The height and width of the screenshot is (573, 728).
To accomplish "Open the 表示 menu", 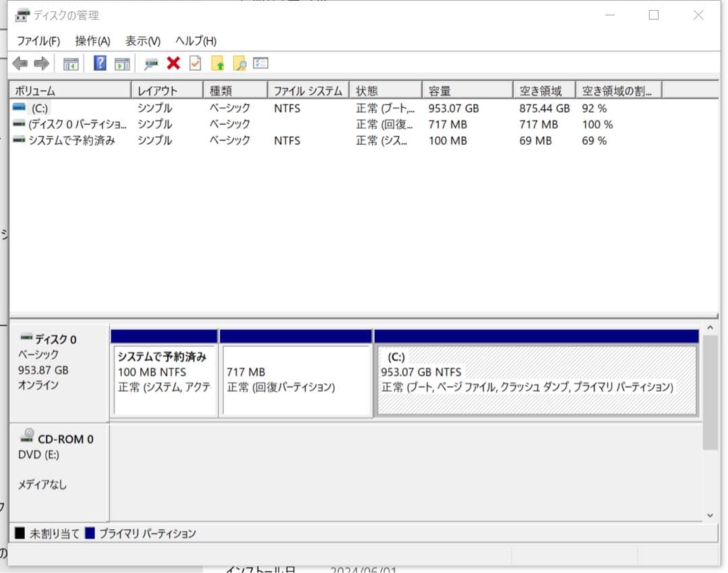I will click(x=142, y=40).
